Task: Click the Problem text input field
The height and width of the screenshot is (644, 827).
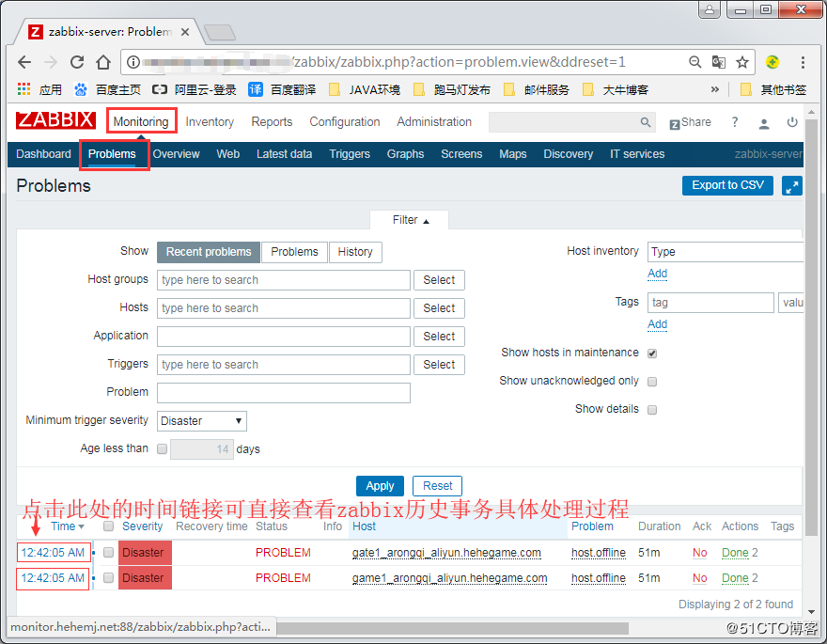Action: pyautogui.click(x=283, y=393)
